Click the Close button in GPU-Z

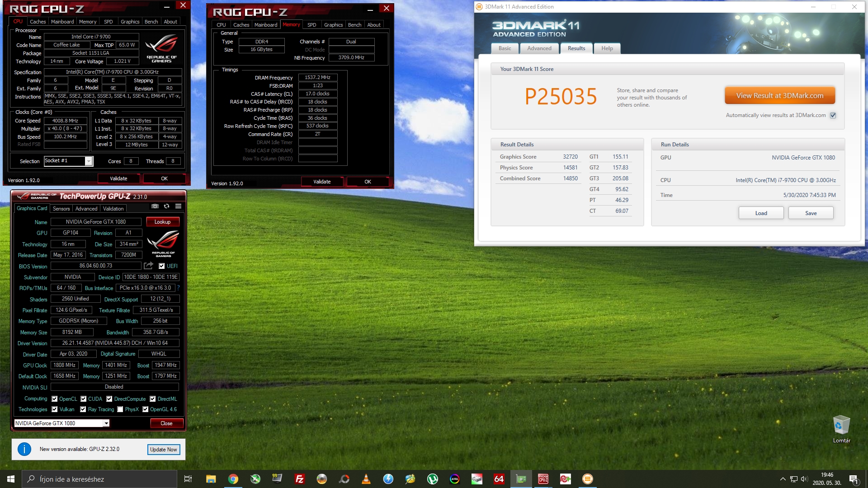click(166, 423)
